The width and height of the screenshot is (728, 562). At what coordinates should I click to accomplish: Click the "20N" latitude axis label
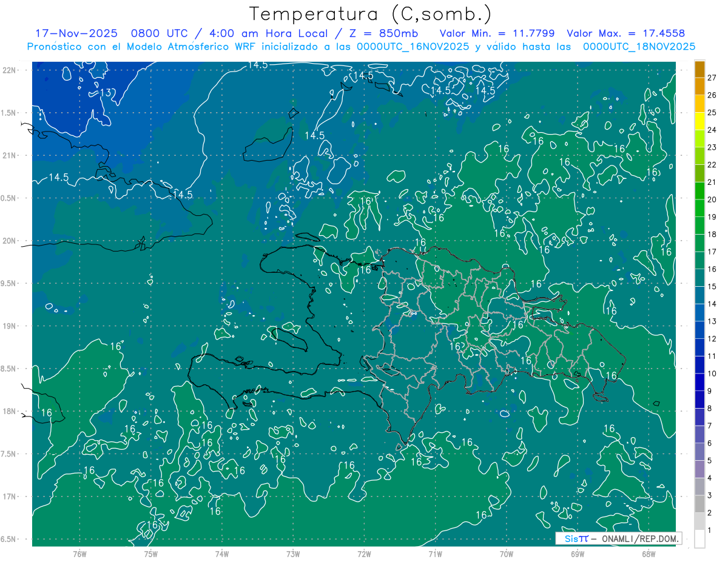point(10,241)
